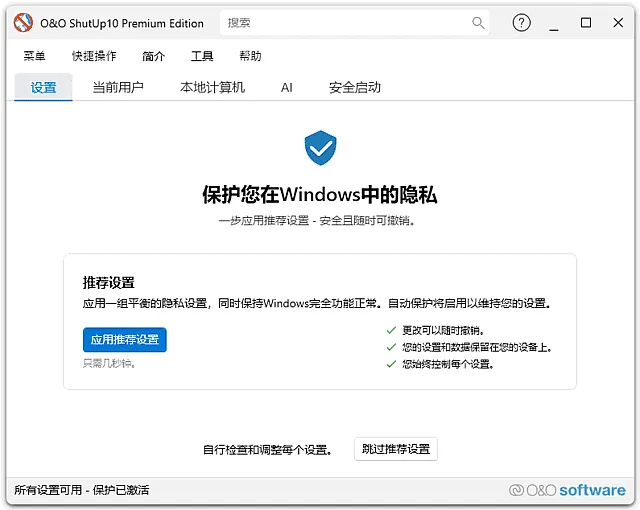640x510 pixels.
Task: Open the 快捷操作 menu
Action: [x=94, y=56]
